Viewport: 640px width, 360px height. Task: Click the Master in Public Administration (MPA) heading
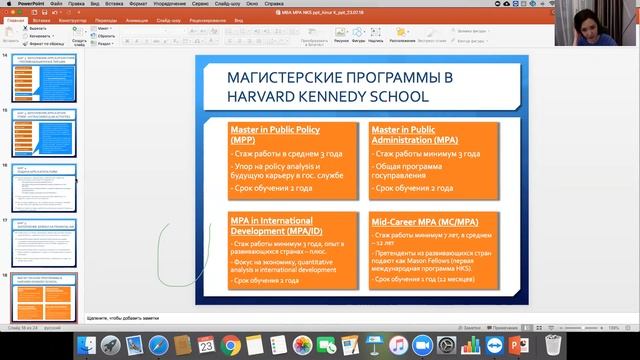(x=415, y=135)
